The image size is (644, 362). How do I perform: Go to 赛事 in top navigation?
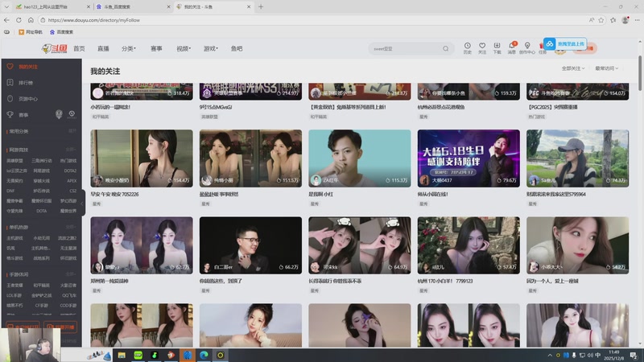[156, 48]
